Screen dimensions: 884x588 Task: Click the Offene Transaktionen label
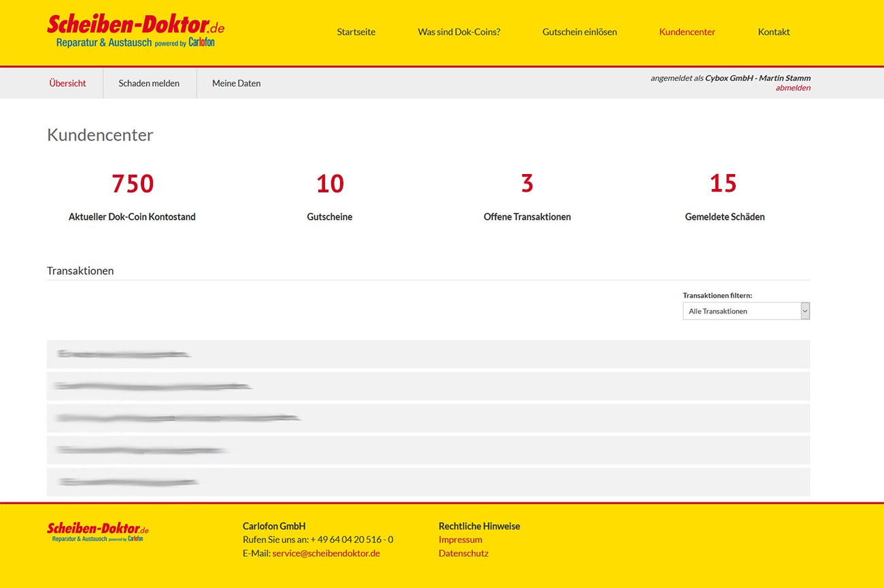[x=527, y=217]
